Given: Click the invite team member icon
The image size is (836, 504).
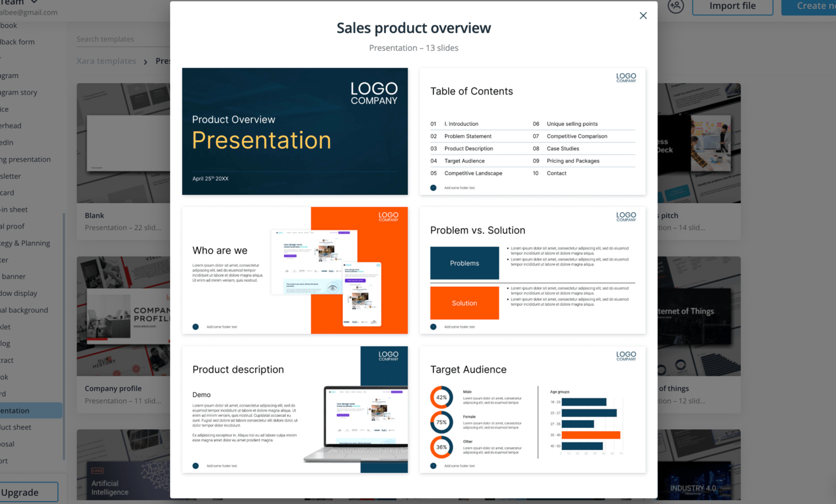Looking at the screenshot, I should tap(675, 7).
